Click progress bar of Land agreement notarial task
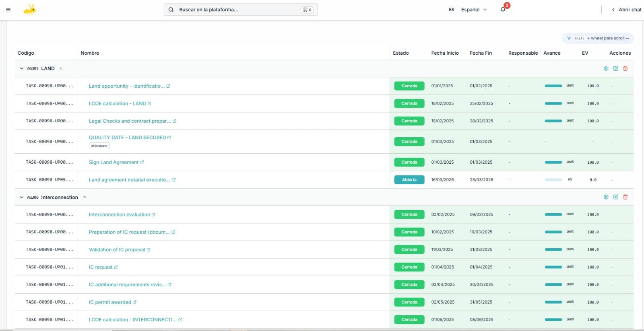This screenshot has width=644, height=331. click(553, 180)
